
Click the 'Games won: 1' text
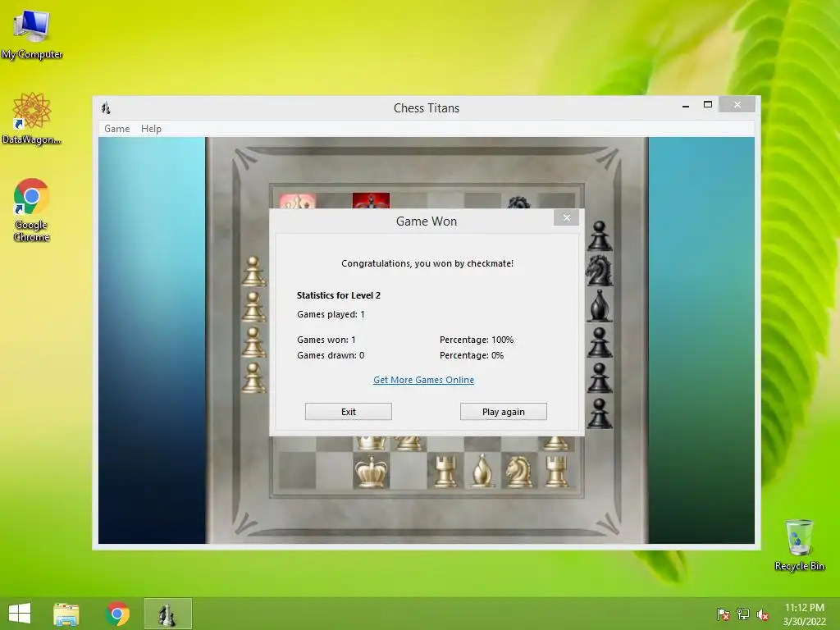click(x=326, y=340)
